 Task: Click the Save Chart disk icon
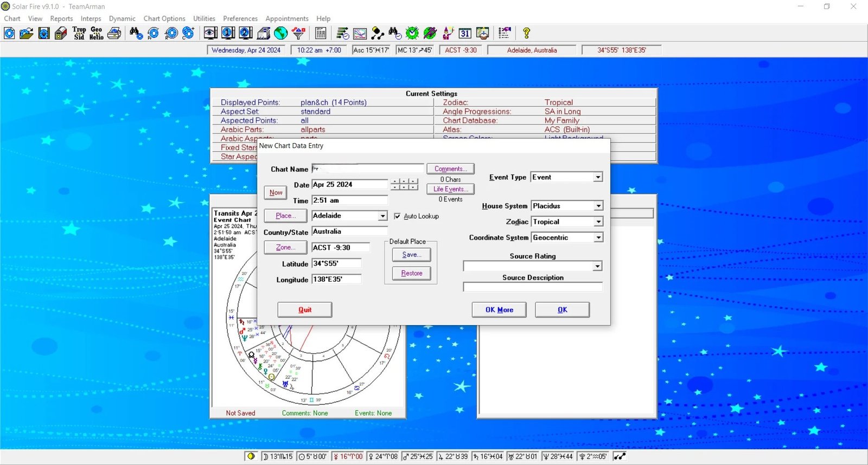[44, 34]
